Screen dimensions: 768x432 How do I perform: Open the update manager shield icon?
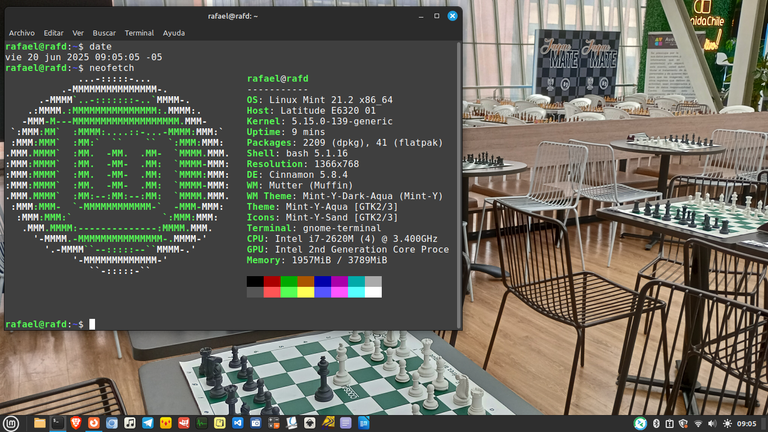[x=683, y=424]
